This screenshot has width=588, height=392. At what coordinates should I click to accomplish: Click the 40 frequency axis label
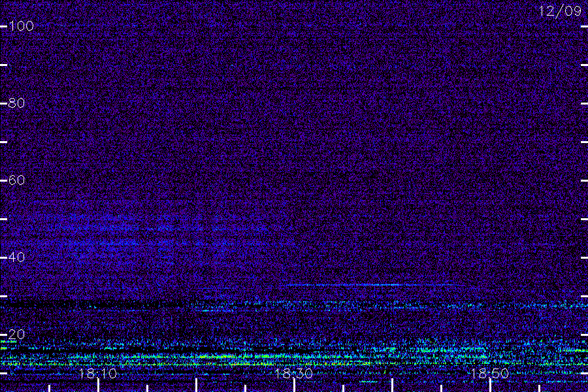pos(16,257)
